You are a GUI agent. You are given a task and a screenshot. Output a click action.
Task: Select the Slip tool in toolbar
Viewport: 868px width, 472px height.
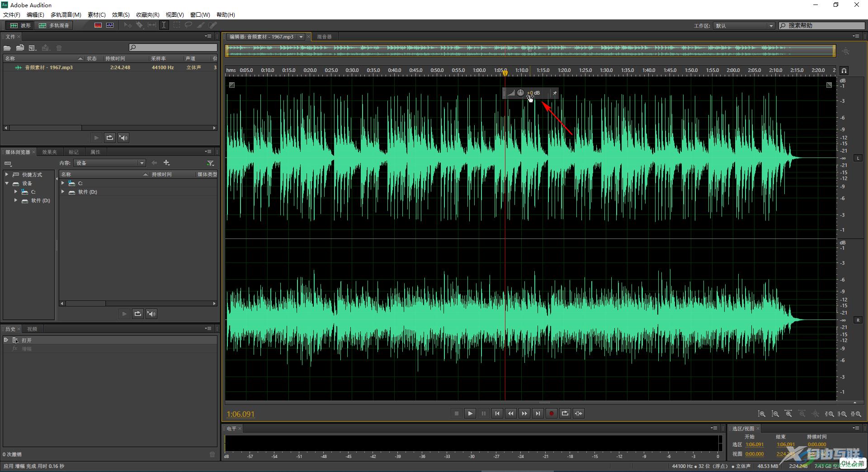[152, 25]
